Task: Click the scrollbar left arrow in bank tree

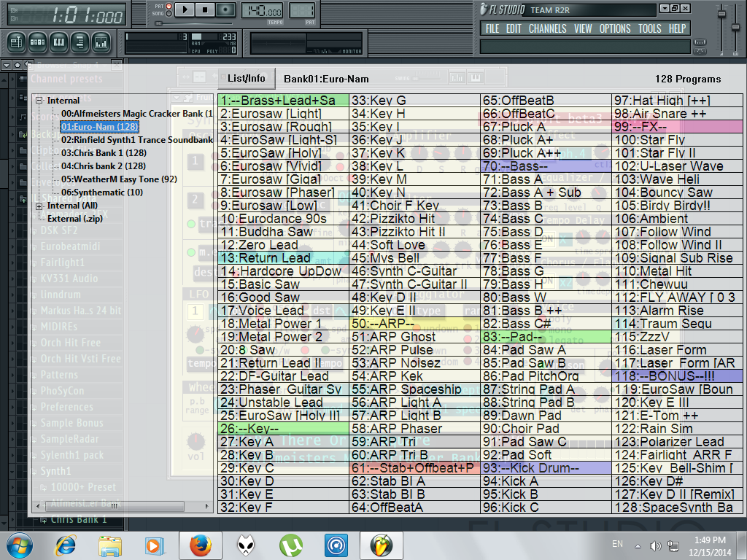Action: point(38,506)
